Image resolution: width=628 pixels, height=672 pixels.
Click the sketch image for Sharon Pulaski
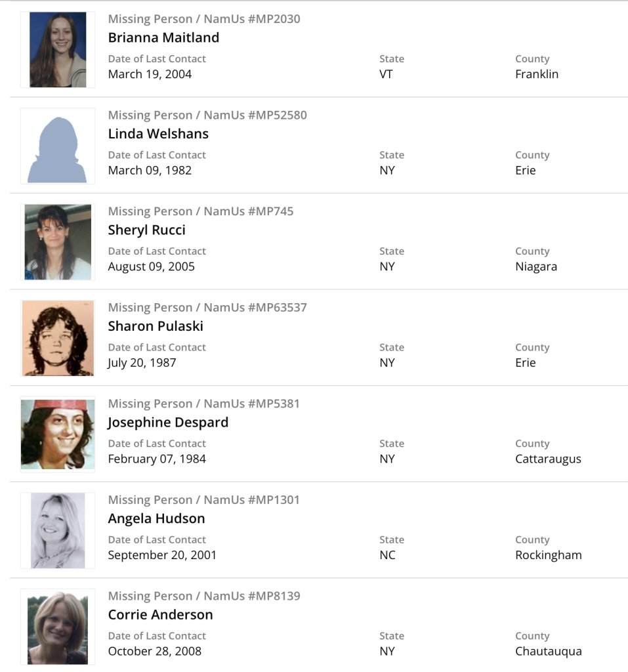[58, 338]
